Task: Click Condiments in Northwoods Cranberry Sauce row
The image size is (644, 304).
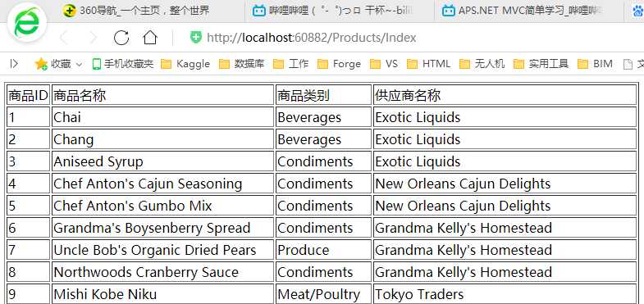Action: click(x=323, y=272)
